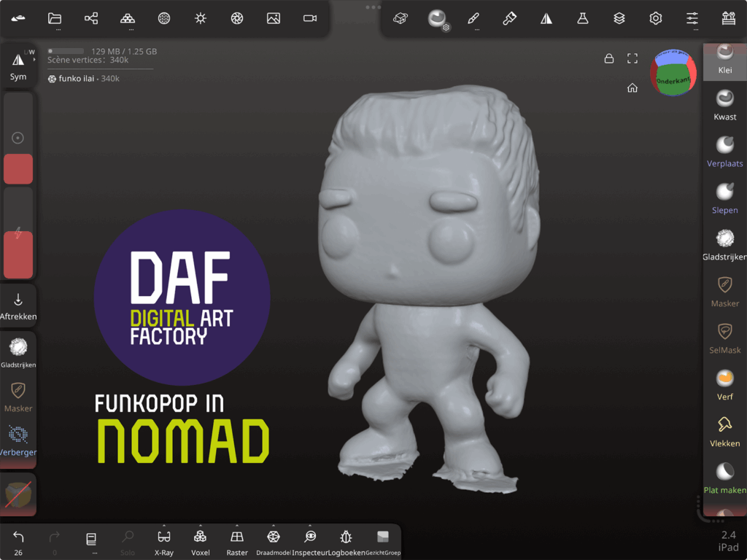Viewport: 747px width, 560px height.
Task: Adjust the brush radius slider
Action: coord(18,138)
